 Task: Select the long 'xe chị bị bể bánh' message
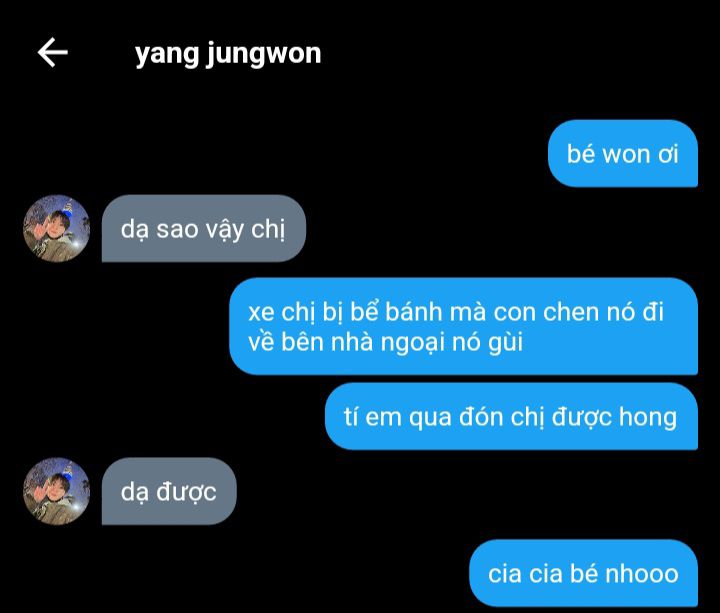pos(463,326)
